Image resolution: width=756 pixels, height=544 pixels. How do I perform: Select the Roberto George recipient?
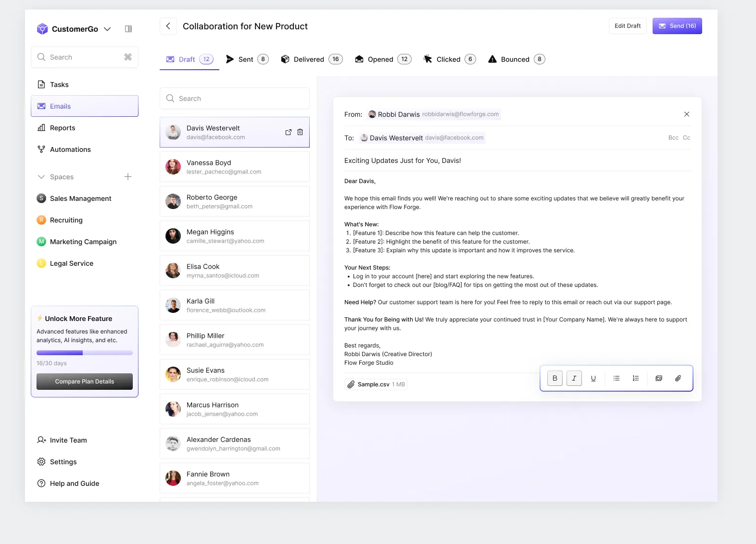click(235, 201)
